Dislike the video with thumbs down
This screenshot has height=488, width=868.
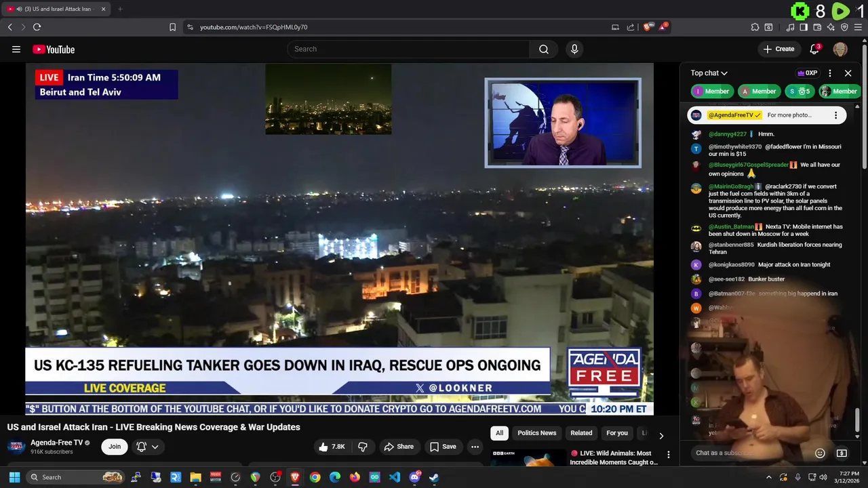pos(363,447)
